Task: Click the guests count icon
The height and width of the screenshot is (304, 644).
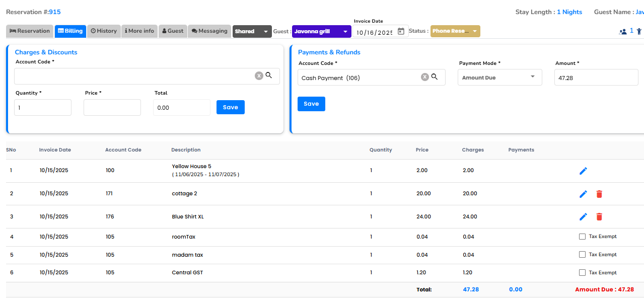Action: [623, 31]
